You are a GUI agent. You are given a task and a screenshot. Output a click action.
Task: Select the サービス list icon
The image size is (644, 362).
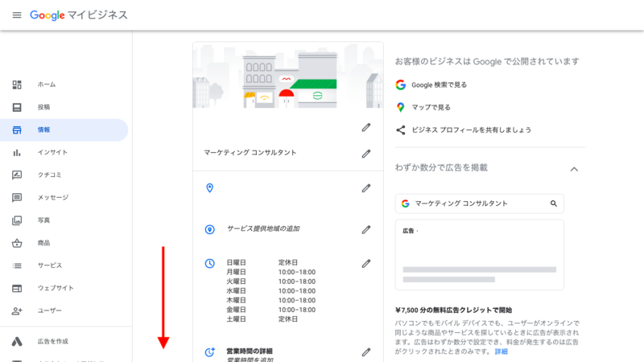(x=17, y=265)
